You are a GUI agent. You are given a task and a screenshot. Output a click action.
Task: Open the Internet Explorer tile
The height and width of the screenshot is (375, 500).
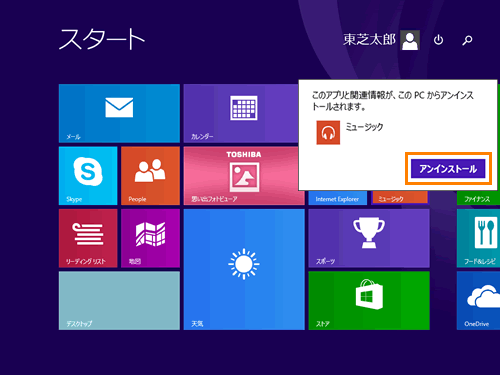coord(337,198)
